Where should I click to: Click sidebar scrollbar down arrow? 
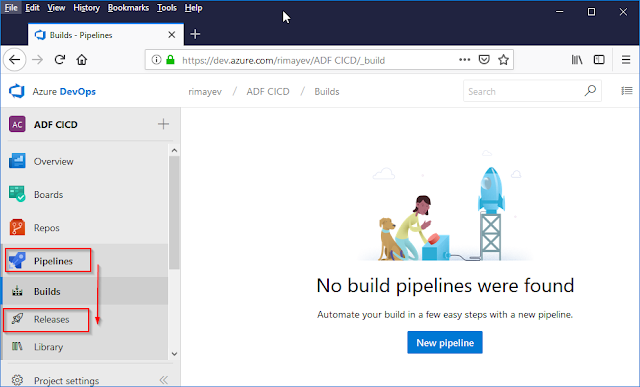(174, 354)
